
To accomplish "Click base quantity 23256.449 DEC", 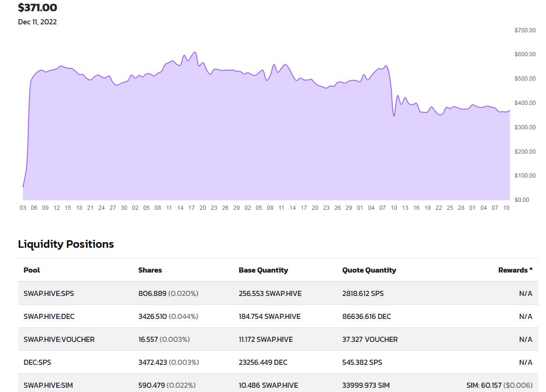I will point(263,362).
